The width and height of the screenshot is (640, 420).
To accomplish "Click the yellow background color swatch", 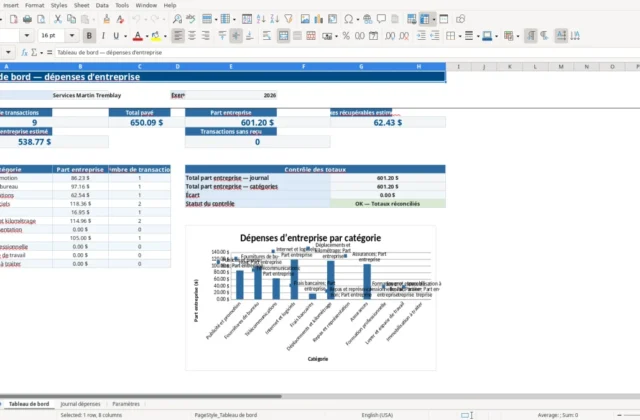I will pos(156,36).
